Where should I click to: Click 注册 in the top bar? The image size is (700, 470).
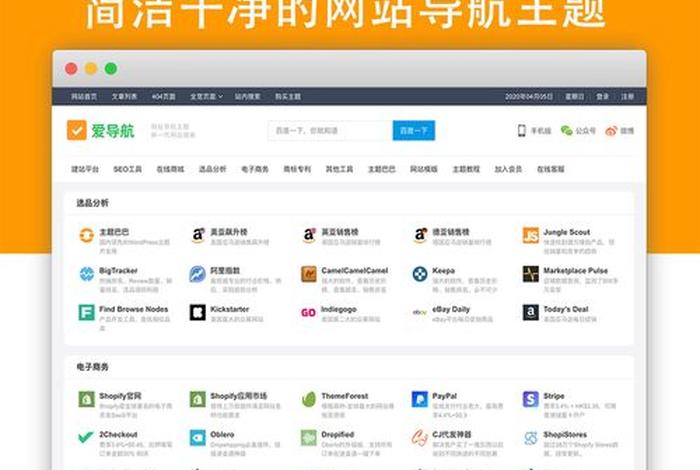[x=627, y=96]
